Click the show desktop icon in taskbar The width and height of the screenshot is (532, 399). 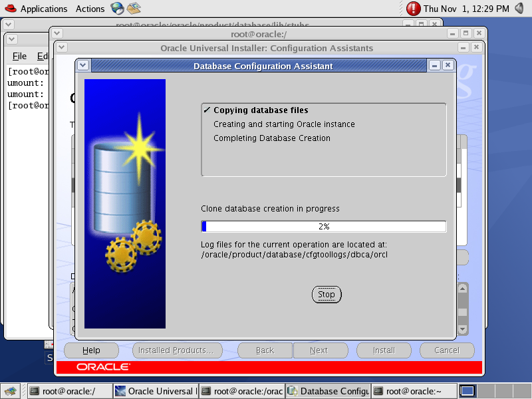[11, 391]
